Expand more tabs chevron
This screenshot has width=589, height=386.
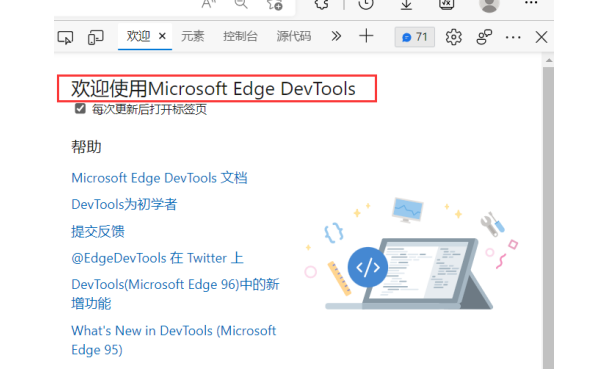[x=336, y=36]
